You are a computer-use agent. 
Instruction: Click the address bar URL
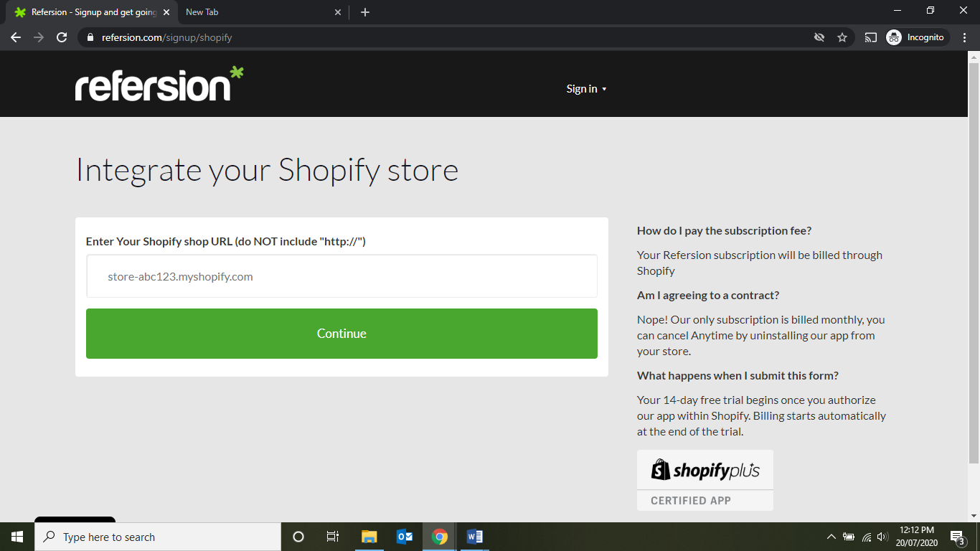[x=167, y=37]
